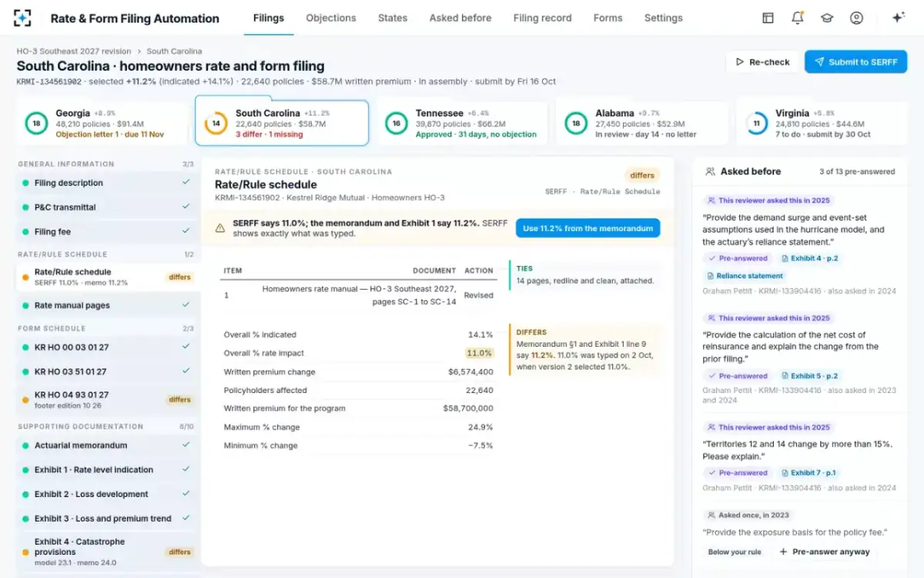The width and height of the screenshot is (924, 578).
Task: Open the Forms tab
Action: coord(608,18)
